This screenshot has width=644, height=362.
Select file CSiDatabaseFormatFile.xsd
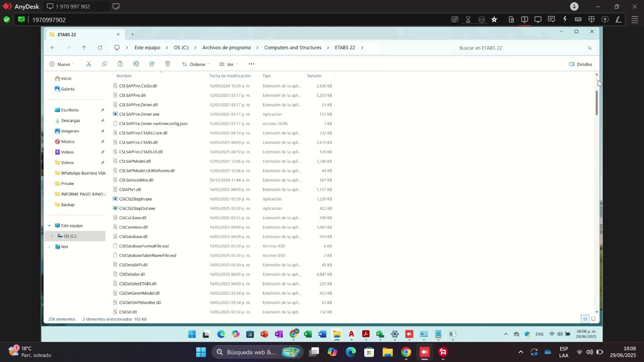click(144, 246)
